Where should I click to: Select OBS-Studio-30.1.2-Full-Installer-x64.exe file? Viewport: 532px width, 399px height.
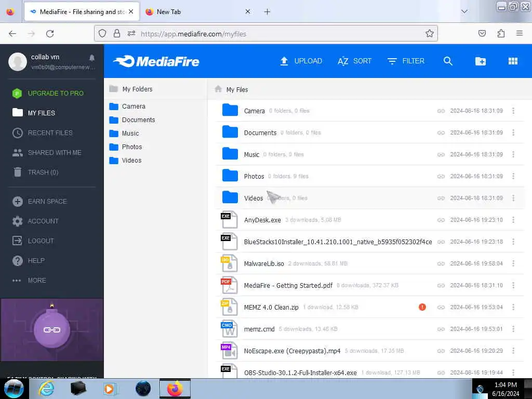300,373
